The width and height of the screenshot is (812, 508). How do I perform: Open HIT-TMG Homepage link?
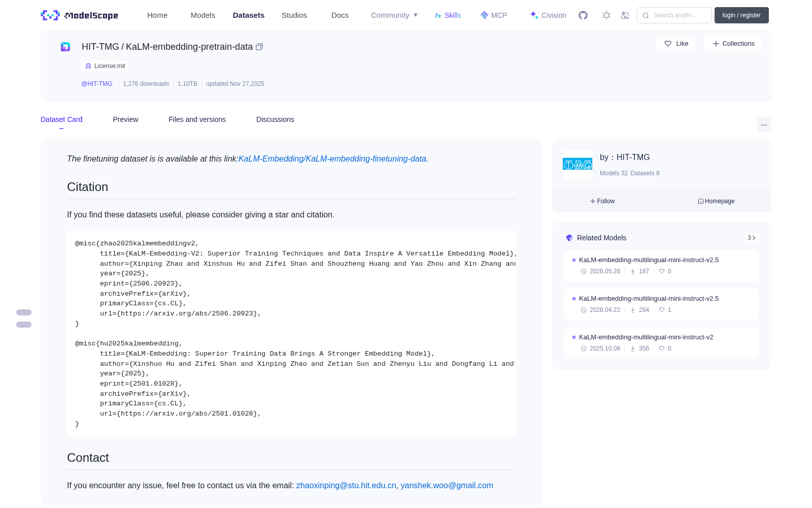coord(716,201)
